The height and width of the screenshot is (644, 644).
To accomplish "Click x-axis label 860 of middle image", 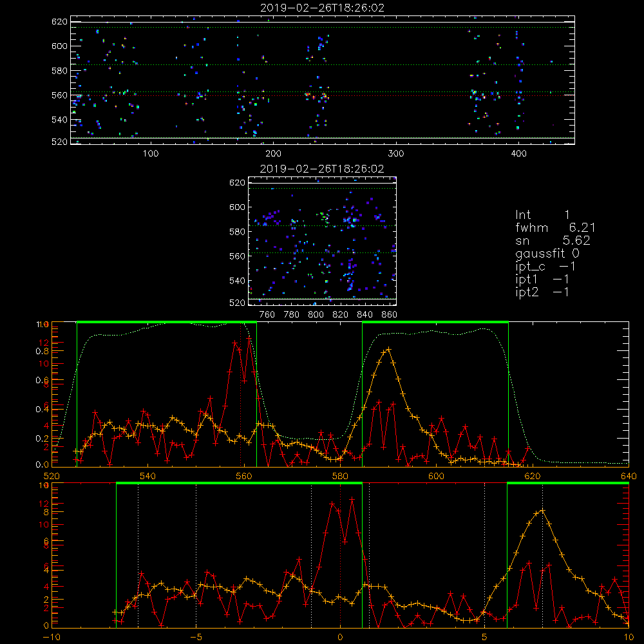I will (389, 315).
